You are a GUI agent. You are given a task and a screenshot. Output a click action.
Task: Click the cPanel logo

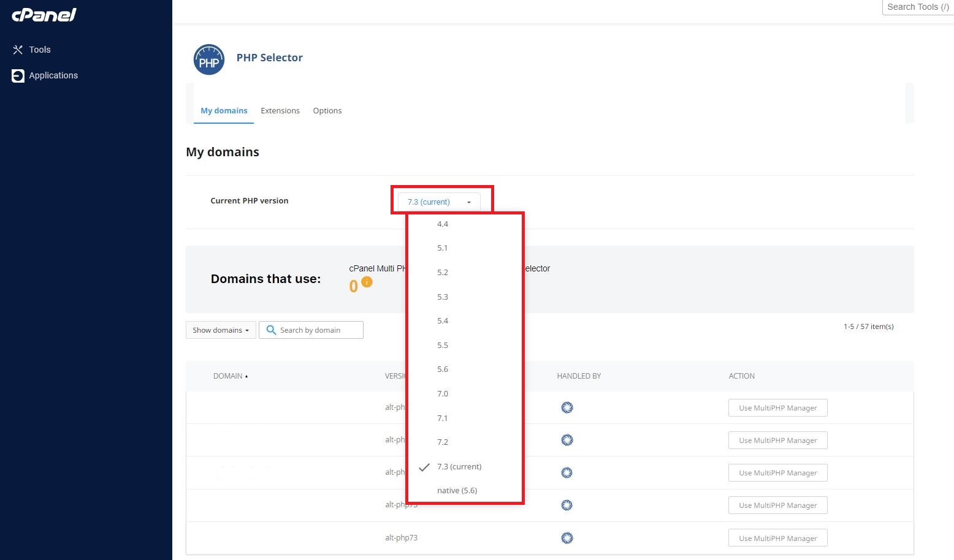[44, 15]
